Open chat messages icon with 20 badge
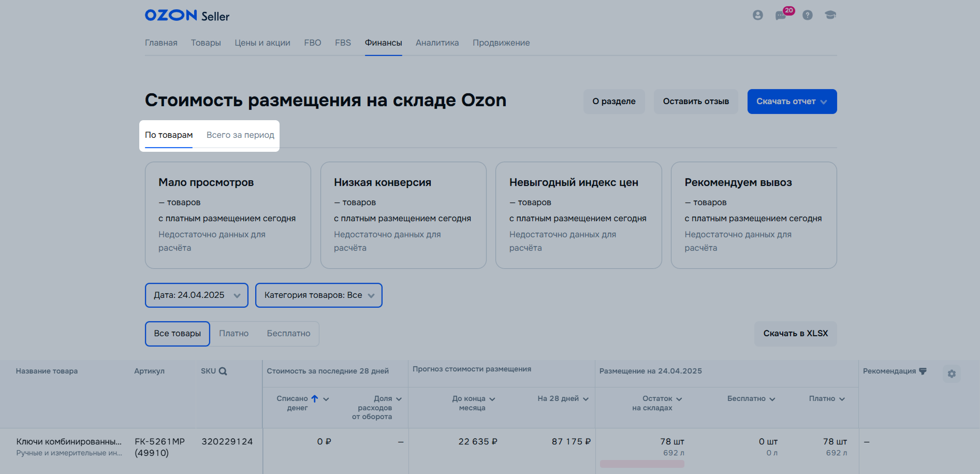This screenshot has height=474, width=980. [x=781, y=16]
